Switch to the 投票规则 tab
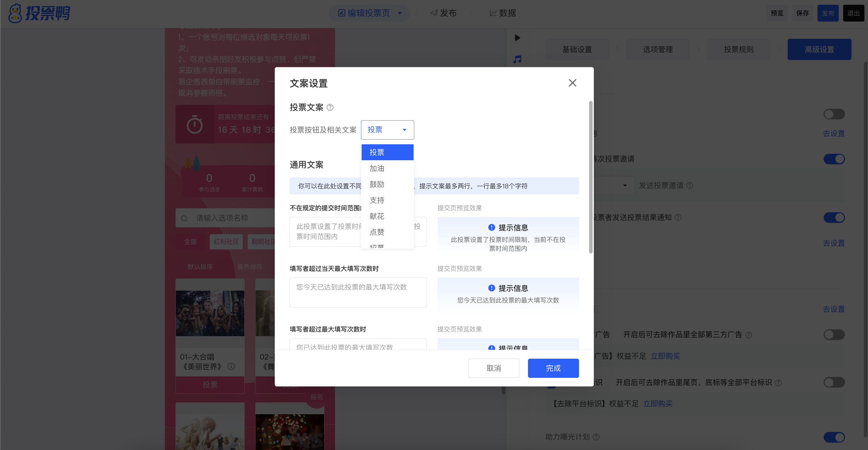This screenshot has width=868, height=450. [x=738, y=50]
